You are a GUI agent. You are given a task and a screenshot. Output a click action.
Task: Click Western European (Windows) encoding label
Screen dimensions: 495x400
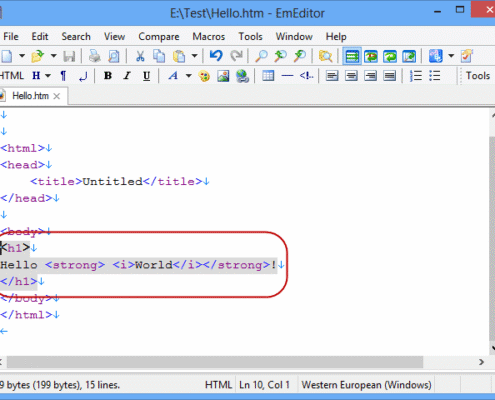point(366,385)
